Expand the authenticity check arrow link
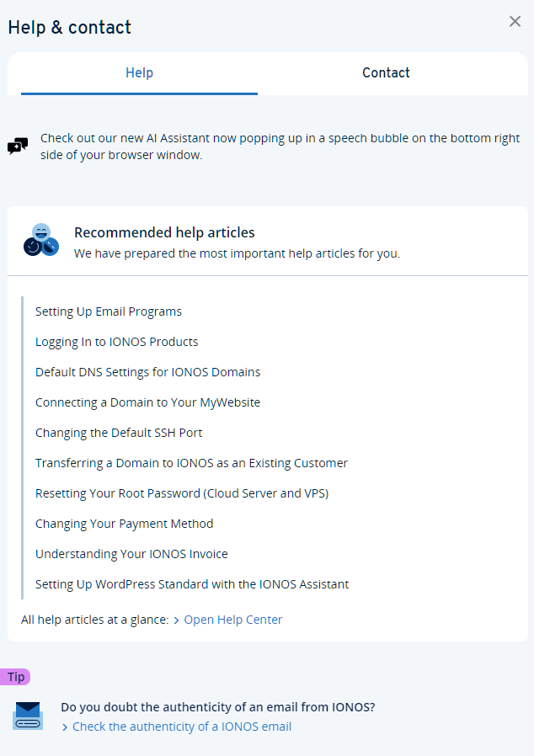This screenshot has width=534, height=756. point(67,726)
